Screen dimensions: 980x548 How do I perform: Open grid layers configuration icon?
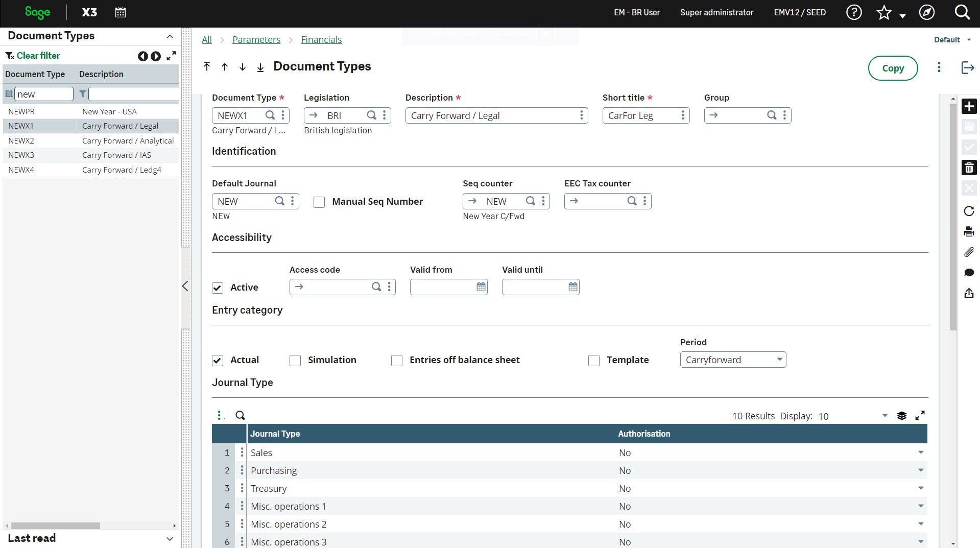point(902,416)
